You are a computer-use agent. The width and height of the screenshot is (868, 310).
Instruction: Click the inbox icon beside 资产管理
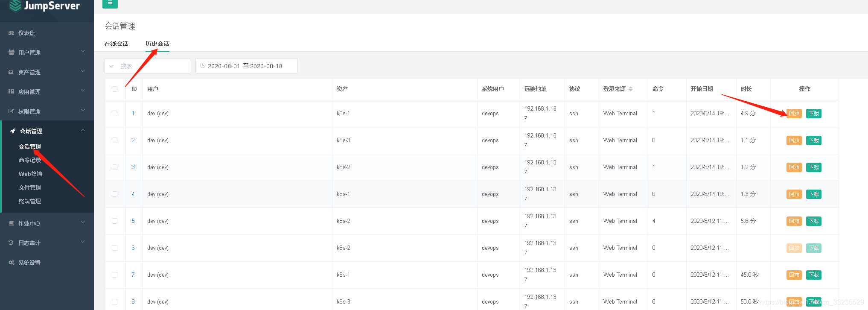pyautogui.click(x=12, y=72)
